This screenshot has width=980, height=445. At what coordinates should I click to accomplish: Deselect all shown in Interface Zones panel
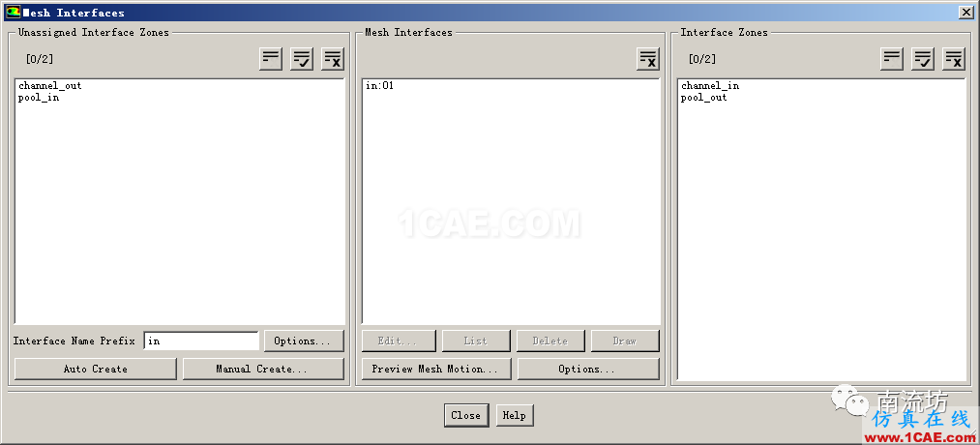pos(955,59)
